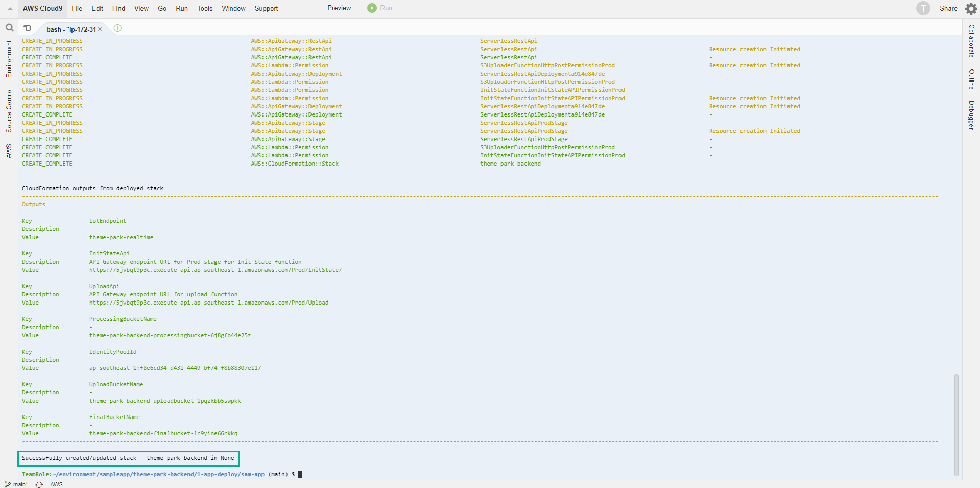Open the Tools menu

(205, 8)
